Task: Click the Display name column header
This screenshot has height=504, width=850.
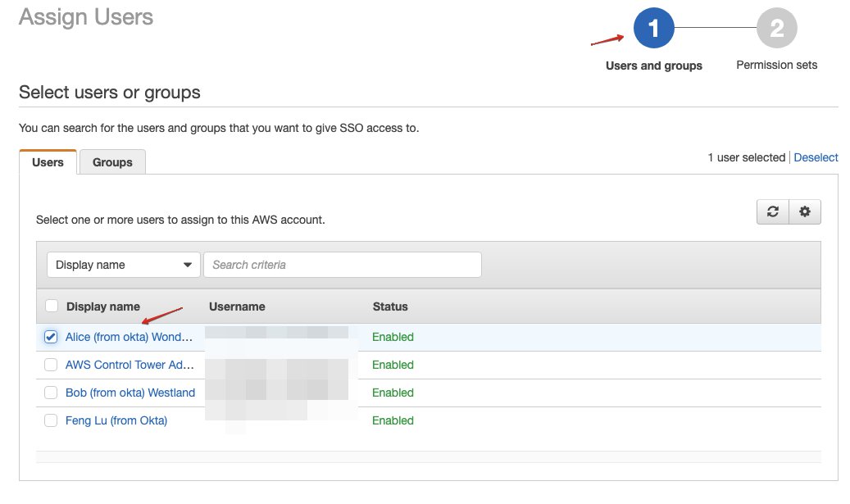Action: pos(103,306)
